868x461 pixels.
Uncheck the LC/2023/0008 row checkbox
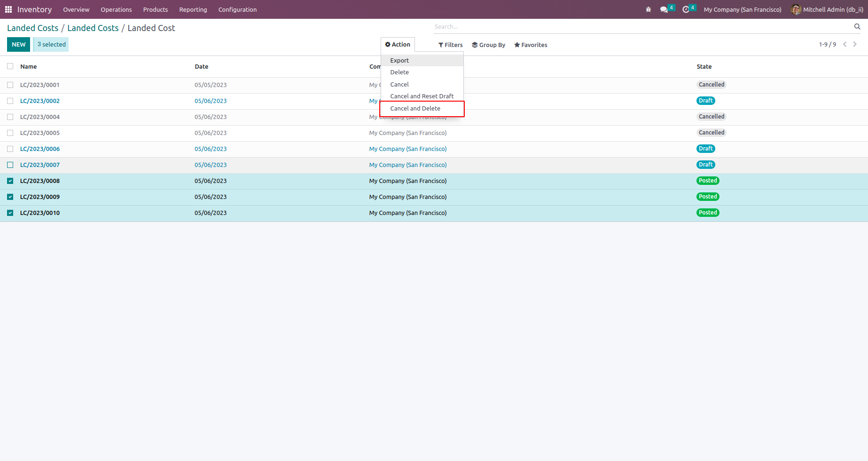(x=10, y=181)
